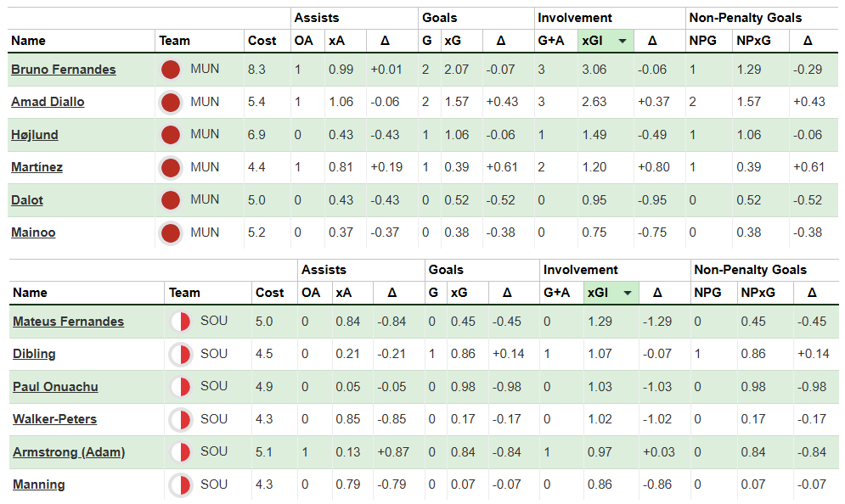Open Paul Onuachu player link
The height and width of the screenshot is (504, 845).
click(x=55, y=387)
